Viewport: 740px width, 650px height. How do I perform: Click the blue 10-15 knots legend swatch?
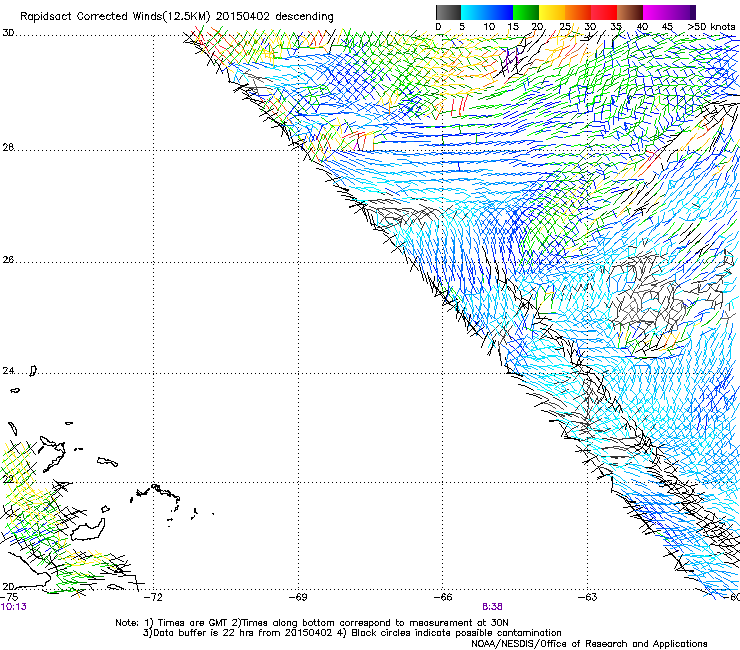click(x=500, y=12)
